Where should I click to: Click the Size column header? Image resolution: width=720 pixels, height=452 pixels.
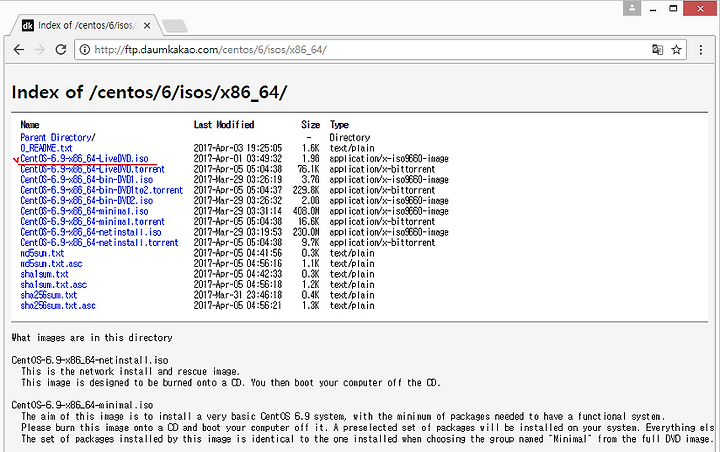[x=310, y=124]
